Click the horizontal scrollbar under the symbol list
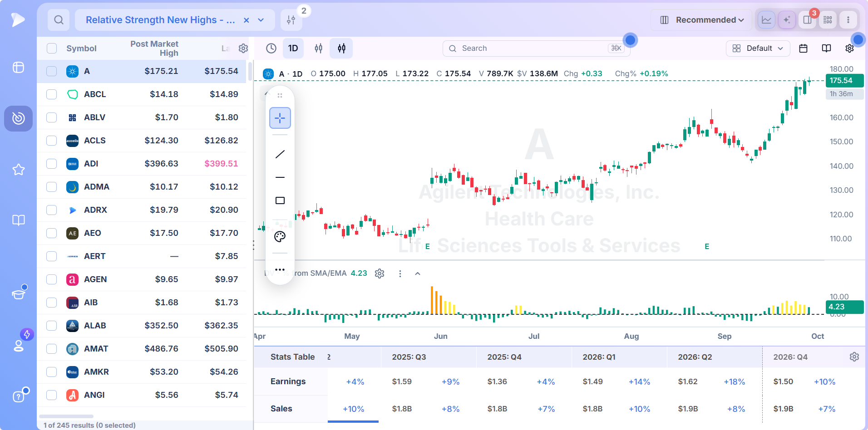The height and width of the screenshot is (430, 868). pyautogui.click(x=66, y=416)
